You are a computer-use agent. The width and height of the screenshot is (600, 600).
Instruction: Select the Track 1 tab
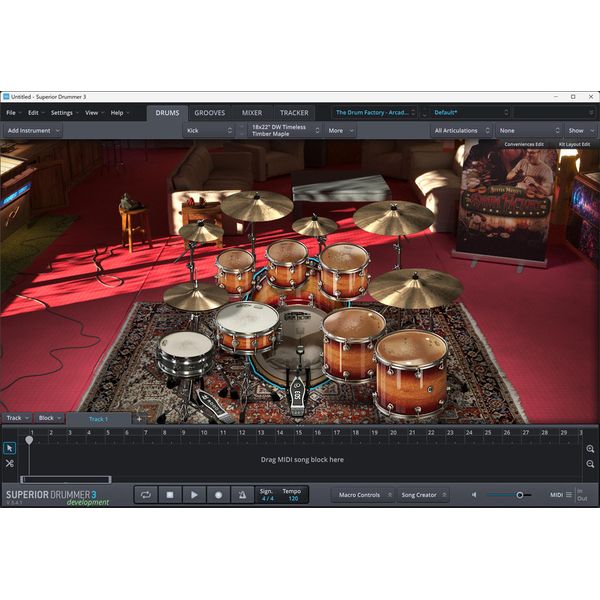click(98, 419)
